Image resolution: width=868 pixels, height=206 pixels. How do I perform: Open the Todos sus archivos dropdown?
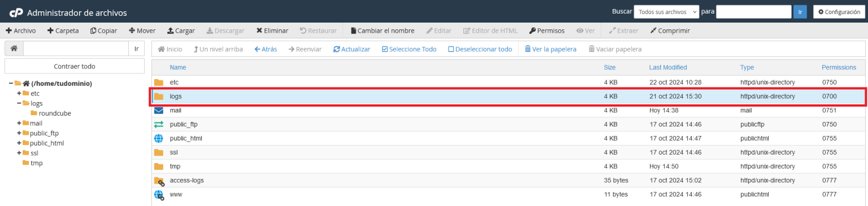pos(667,12)
